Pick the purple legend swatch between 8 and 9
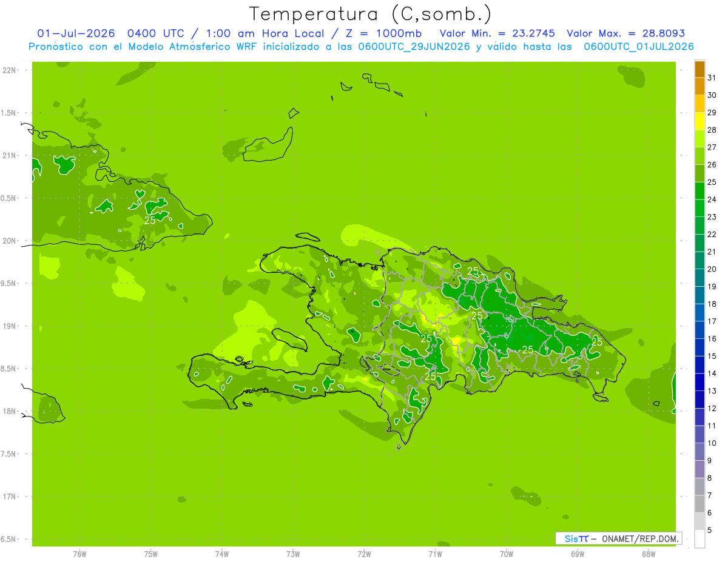 coord(699,469)
